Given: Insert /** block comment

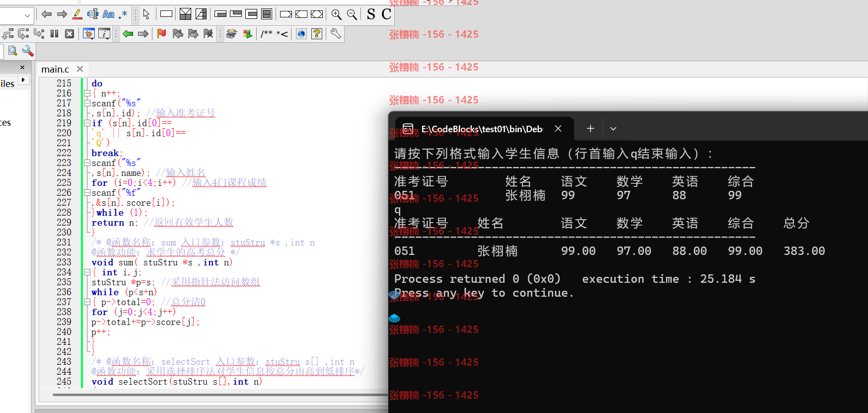Looking at the screenshot, I should point(267,34).
